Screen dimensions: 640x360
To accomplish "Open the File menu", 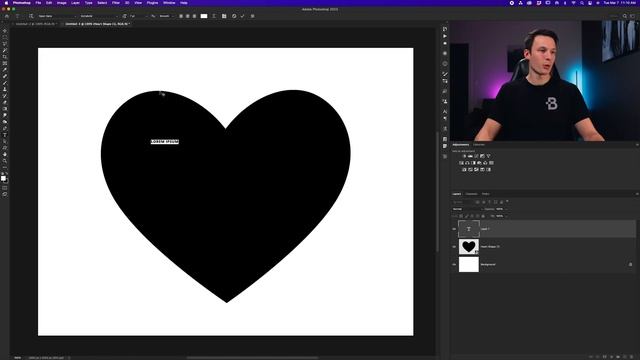I will [x=38, y=3].
